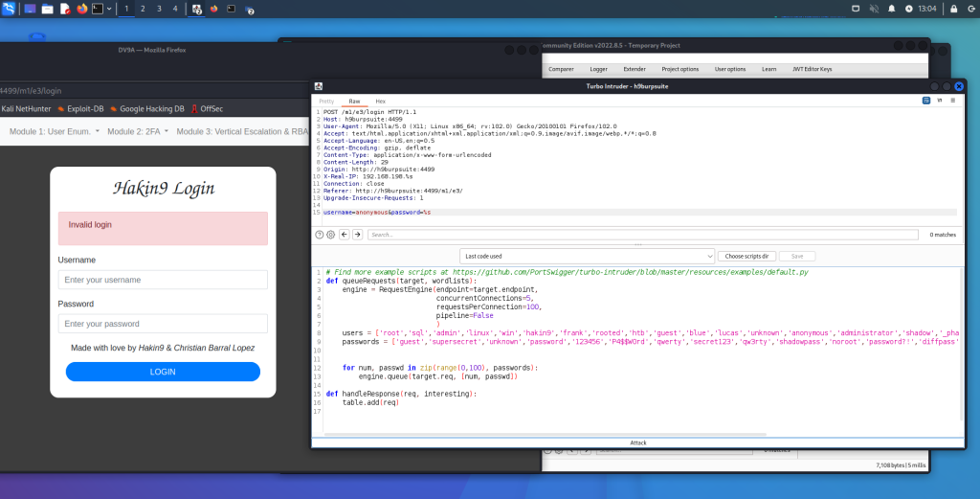Viewport: 980px width, 499px height.
Task: Click the 'Invalid login' alert message
Action: click(163, 228)
